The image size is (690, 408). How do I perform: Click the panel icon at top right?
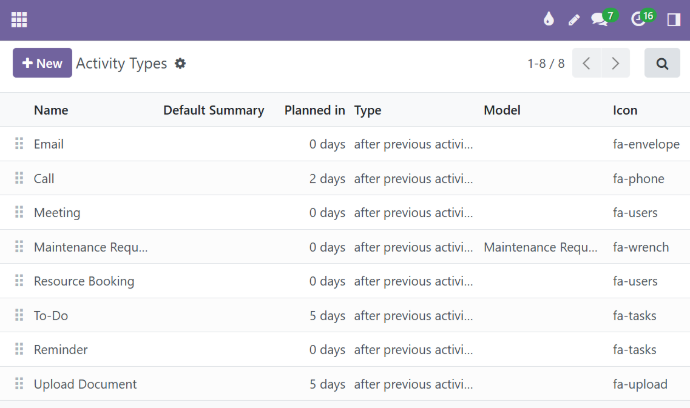pos(673,19)
